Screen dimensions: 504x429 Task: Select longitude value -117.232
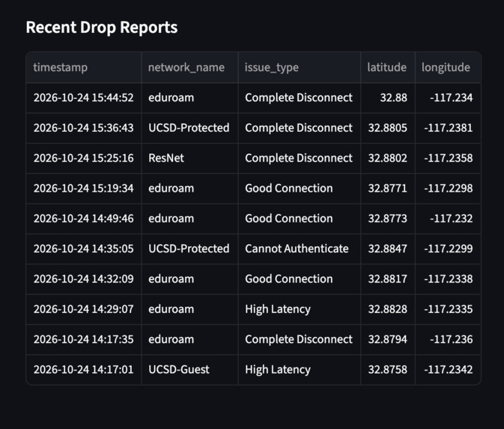click(448, 219)
